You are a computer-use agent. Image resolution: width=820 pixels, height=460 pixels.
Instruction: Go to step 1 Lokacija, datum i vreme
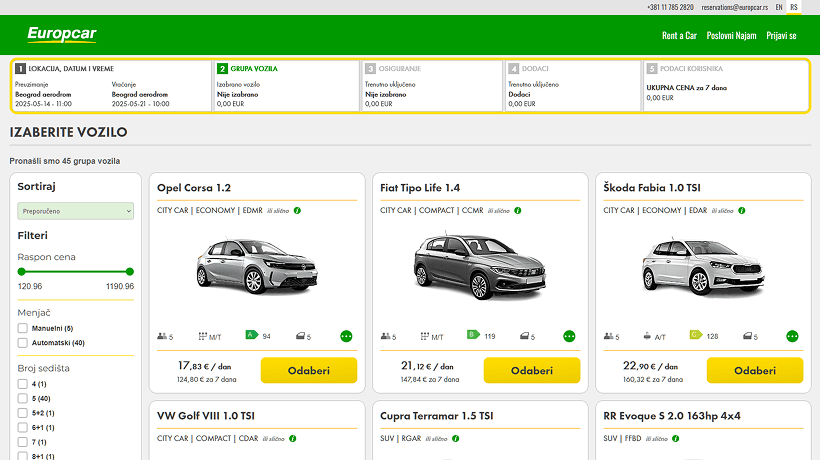(x=111, y=86)
